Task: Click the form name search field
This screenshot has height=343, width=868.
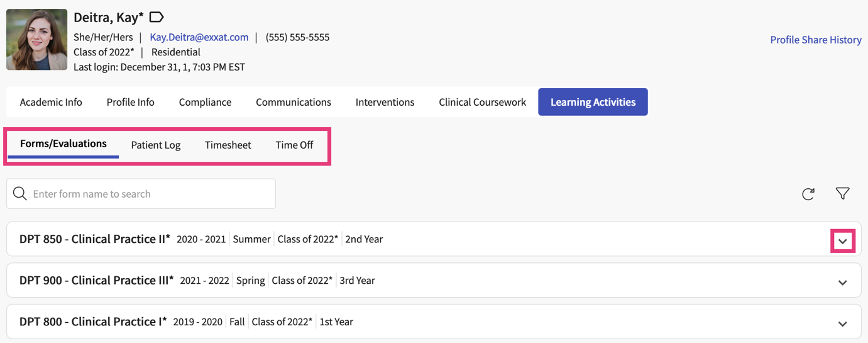Action: tap(151, 194)
